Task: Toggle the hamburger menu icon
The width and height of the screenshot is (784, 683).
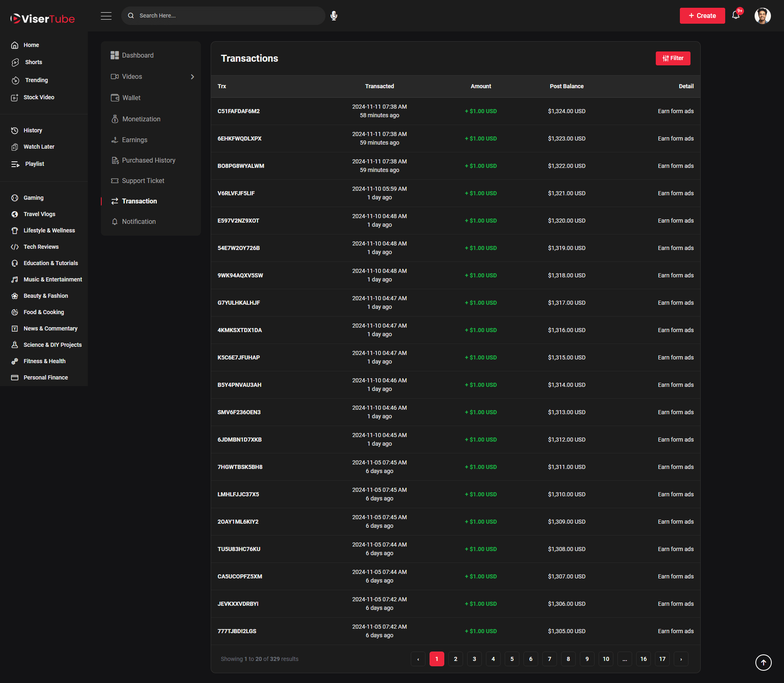Action: pos(106,16)
